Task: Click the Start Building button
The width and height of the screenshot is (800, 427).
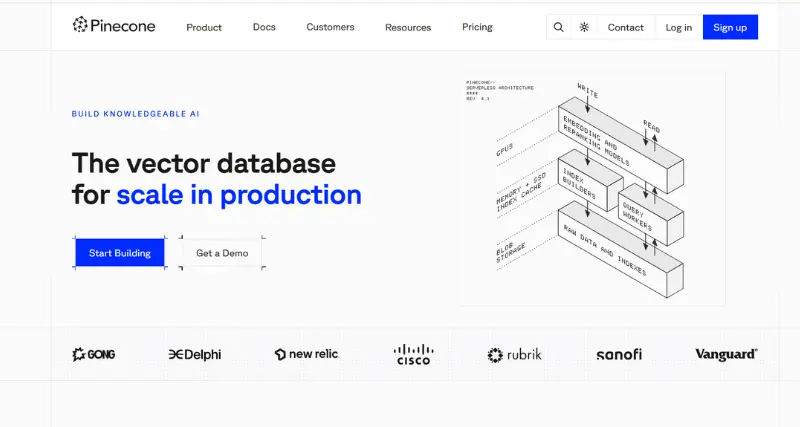Action: 119,253
